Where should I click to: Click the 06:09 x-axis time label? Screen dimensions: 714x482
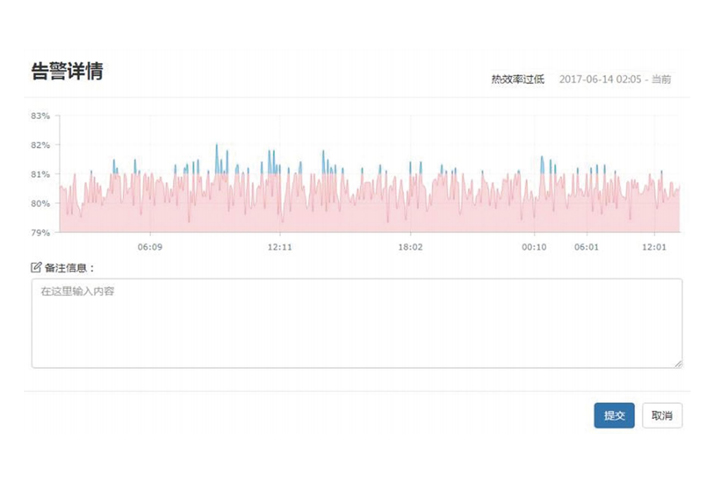(x=150, y=246)
